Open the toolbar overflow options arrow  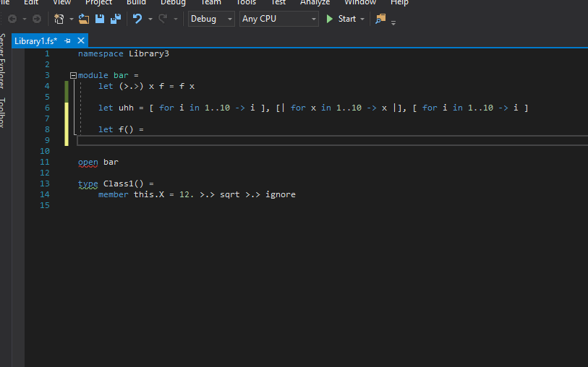393,23
